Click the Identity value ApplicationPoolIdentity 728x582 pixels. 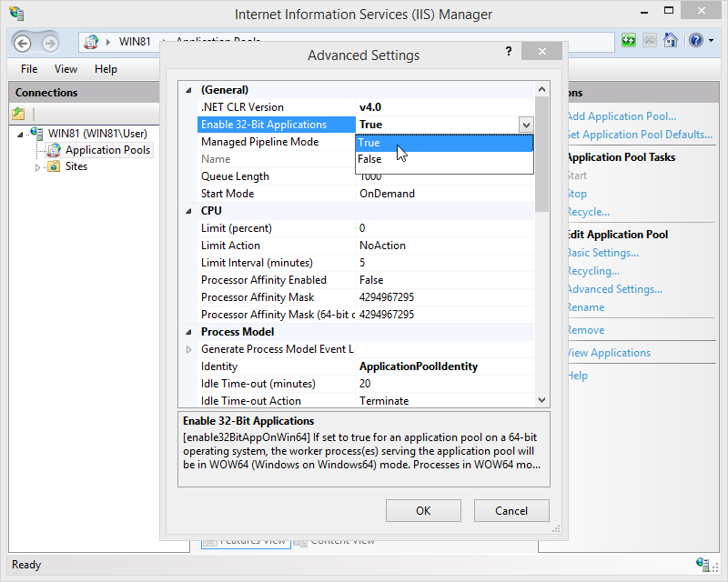[x=419, y=366]
